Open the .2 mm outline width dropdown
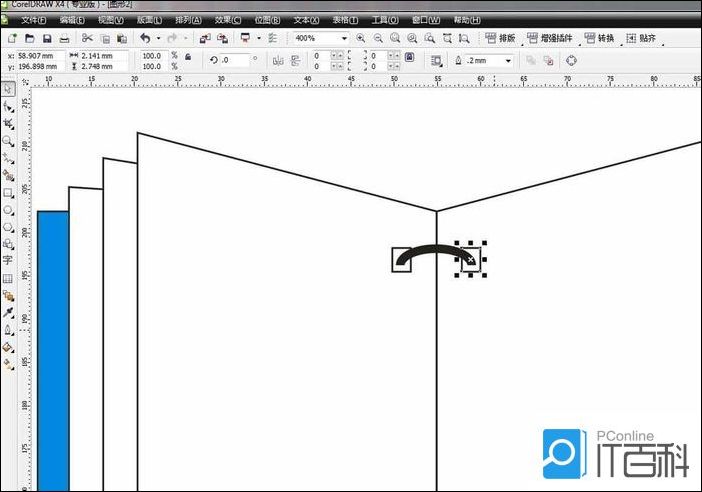Screen dimensions: 702x492 point(508,60)
